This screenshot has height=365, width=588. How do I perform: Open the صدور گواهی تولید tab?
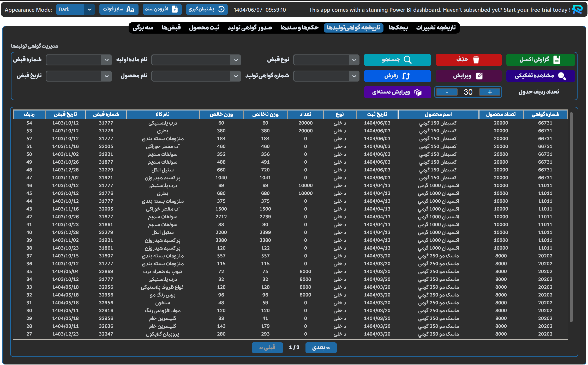pos(250,28)
